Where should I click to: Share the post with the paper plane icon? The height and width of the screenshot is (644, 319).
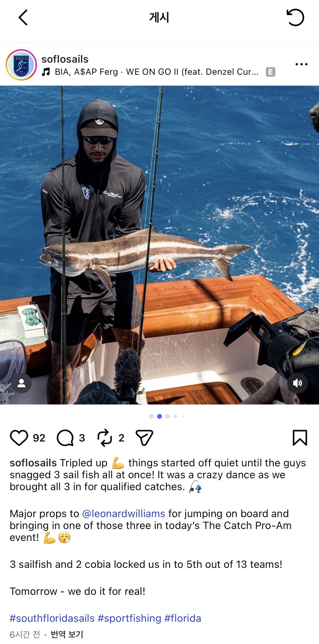[x=144, y=438]
